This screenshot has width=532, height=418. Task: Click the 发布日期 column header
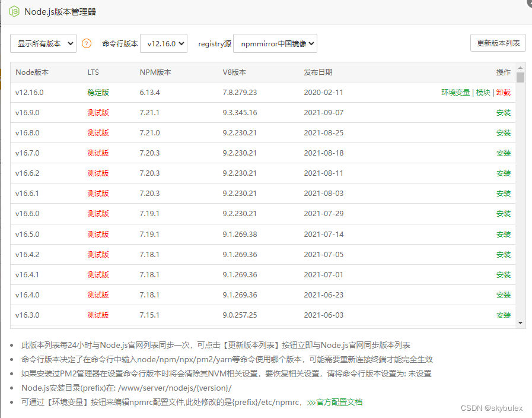pos(318,72)
